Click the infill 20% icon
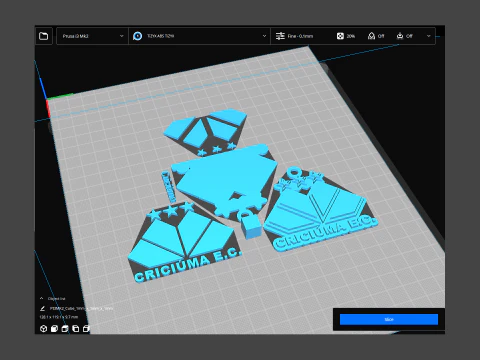Viewport: 480px width, 360px height. pos(340,36)
